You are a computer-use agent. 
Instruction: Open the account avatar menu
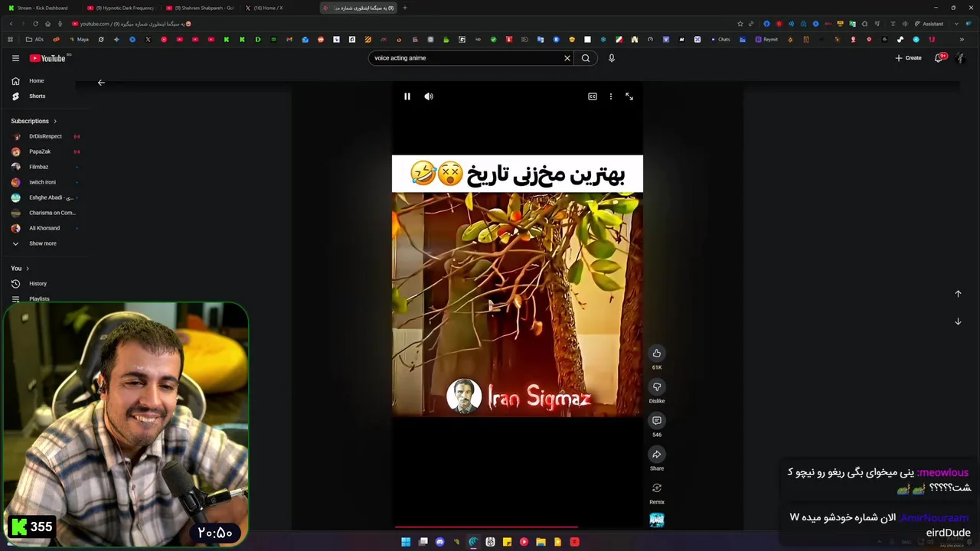coord(961,58)
